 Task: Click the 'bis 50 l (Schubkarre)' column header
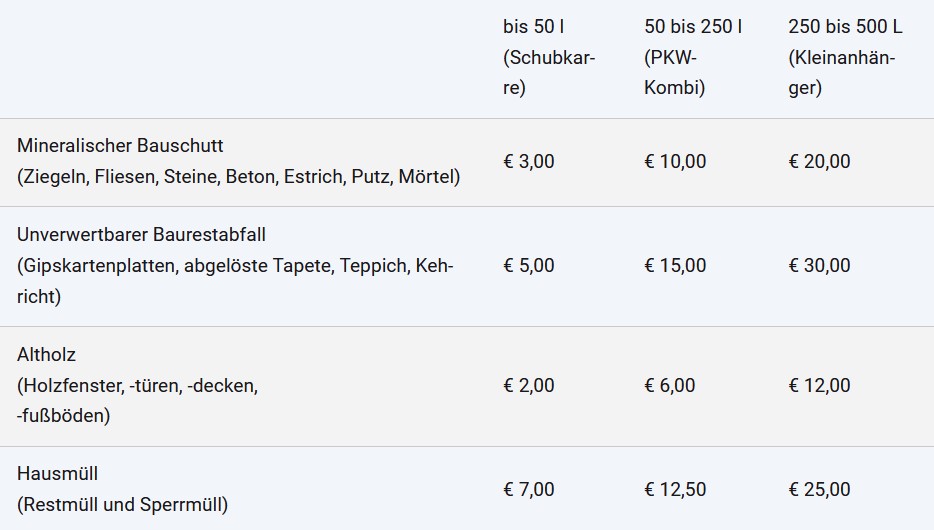549,57
